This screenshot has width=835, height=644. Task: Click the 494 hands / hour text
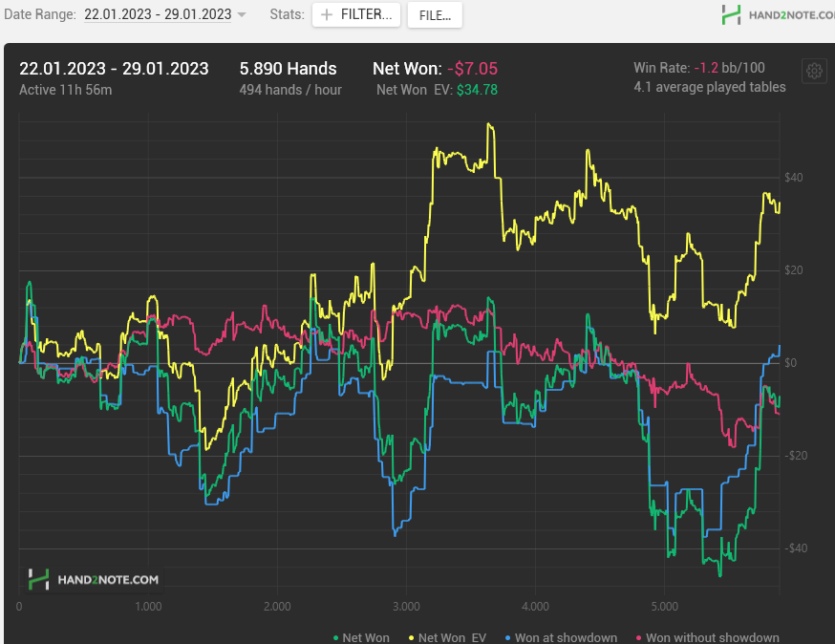[x=290, y=90]
